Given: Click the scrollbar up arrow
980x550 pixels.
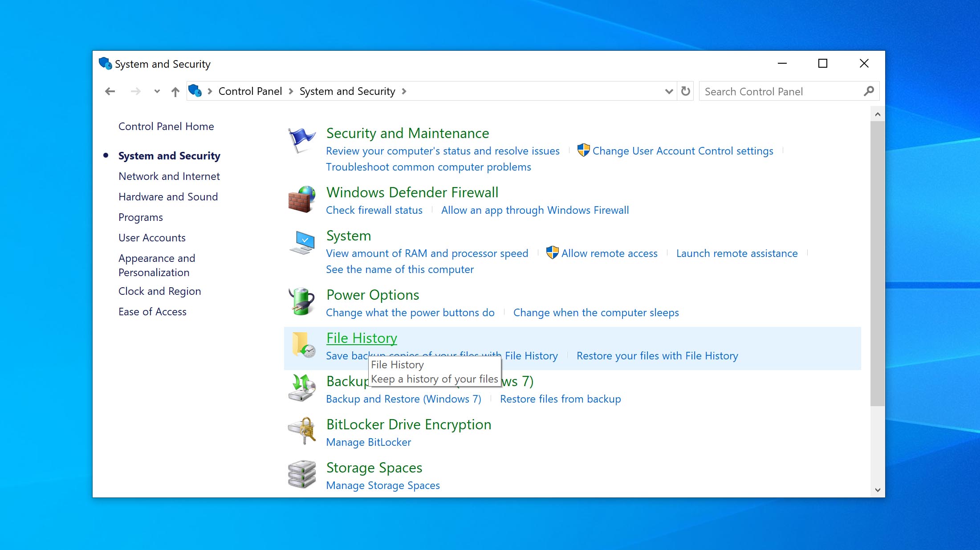Looking at the screenshot, I should click(x=877, y=114).
